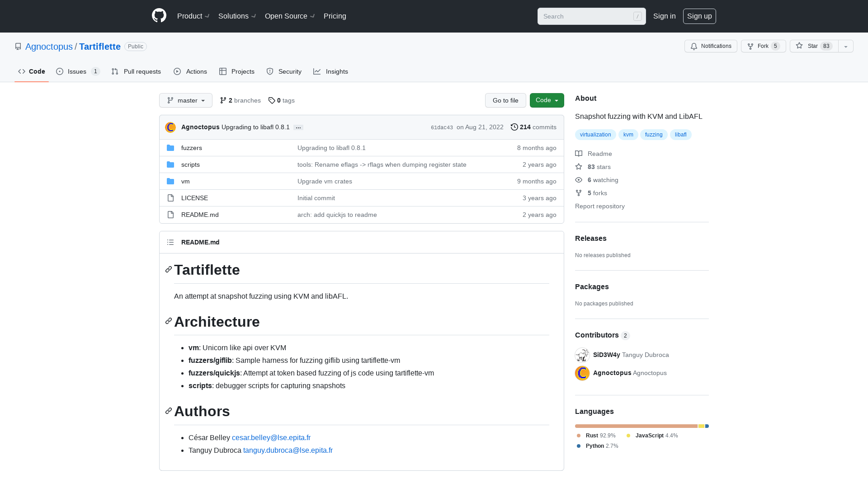868x488 pixels.
Task: Click the Fork button
Action: (764, 46)
